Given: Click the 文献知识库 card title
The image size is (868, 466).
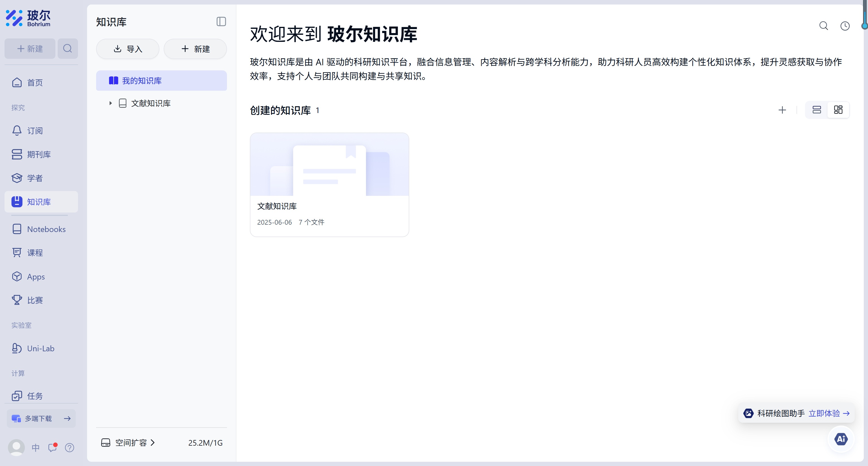Looking at the screenshot, I should 277,206.
